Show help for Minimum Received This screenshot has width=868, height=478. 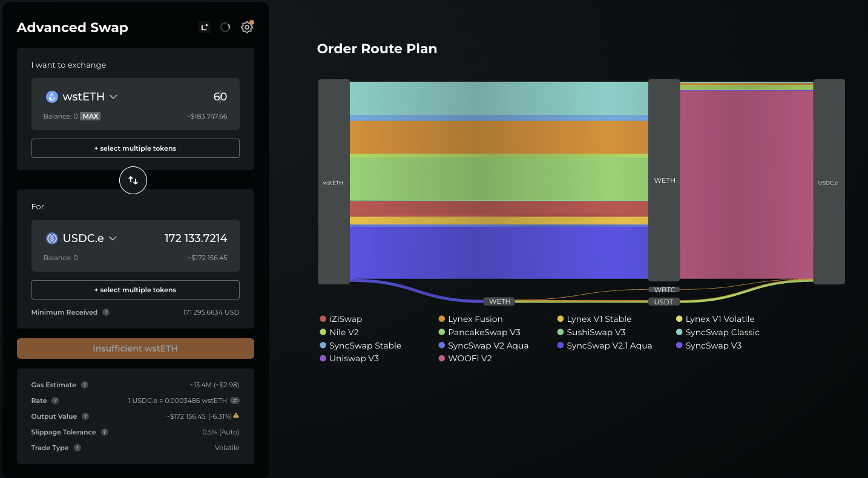click(x=106, y=312)
